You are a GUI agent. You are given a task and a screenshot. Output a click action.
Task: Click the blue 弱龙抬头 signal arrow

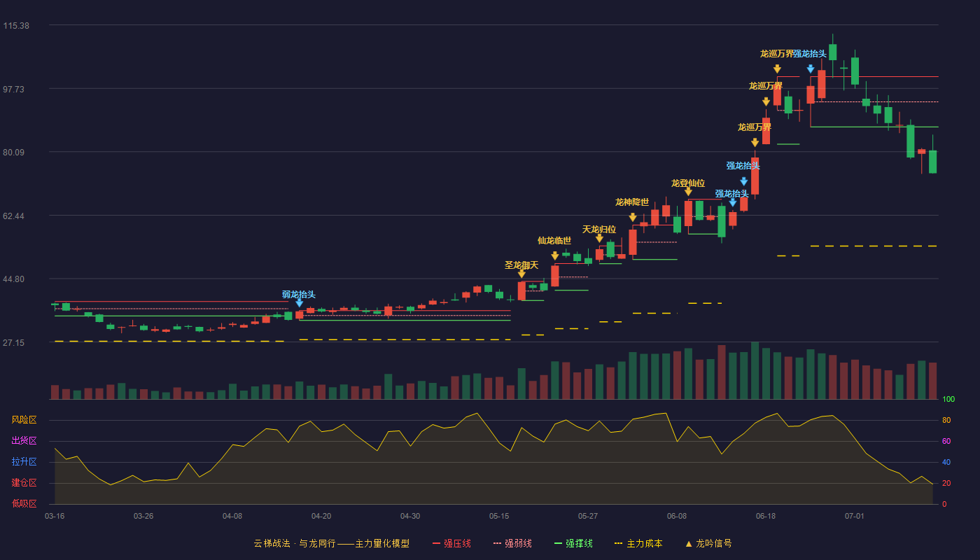click(299, 303)
